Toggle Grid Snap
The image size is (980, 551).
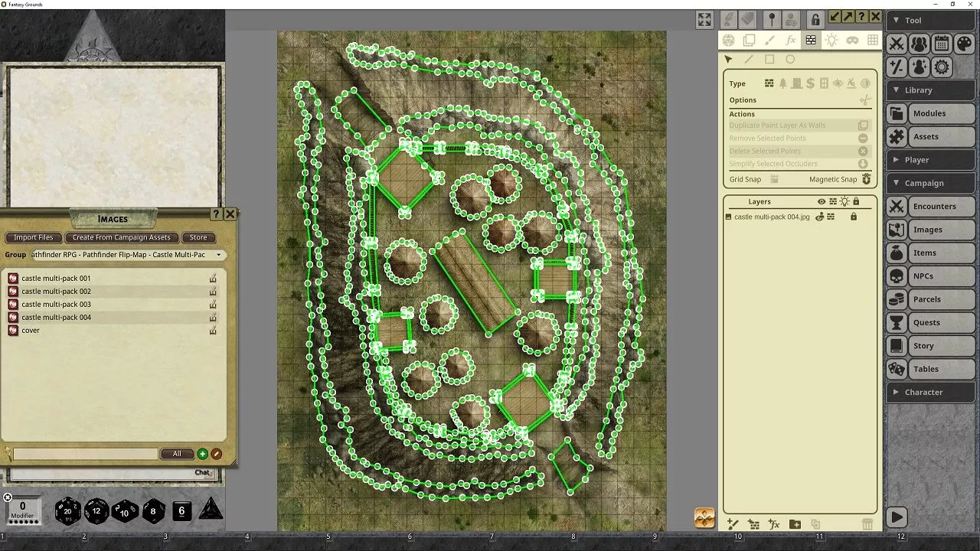[x=774, y=179]
